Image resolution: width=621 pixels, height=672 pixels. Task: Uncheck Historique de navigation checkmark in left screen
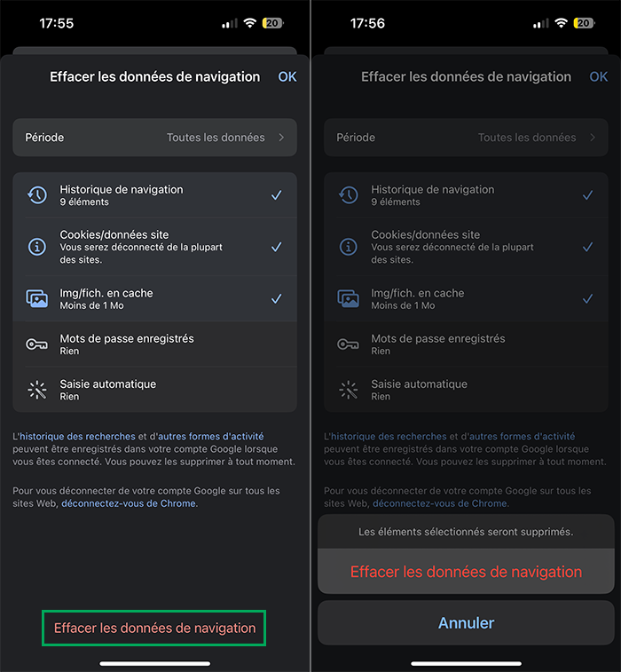tap(277, 195)
